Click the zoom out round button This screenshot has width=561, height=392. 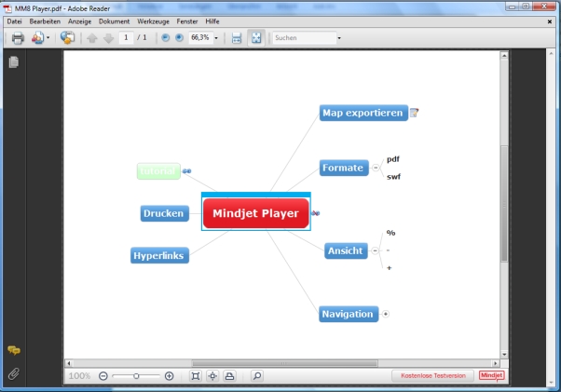(x=165, y=37)
